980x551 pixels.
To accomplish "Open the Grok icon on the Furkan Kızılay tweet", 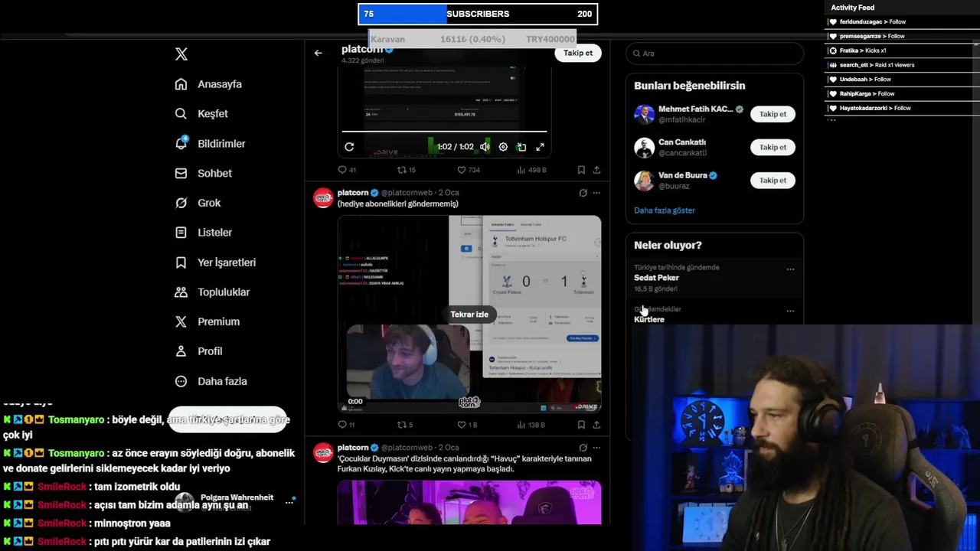I will tap(583, 448).
